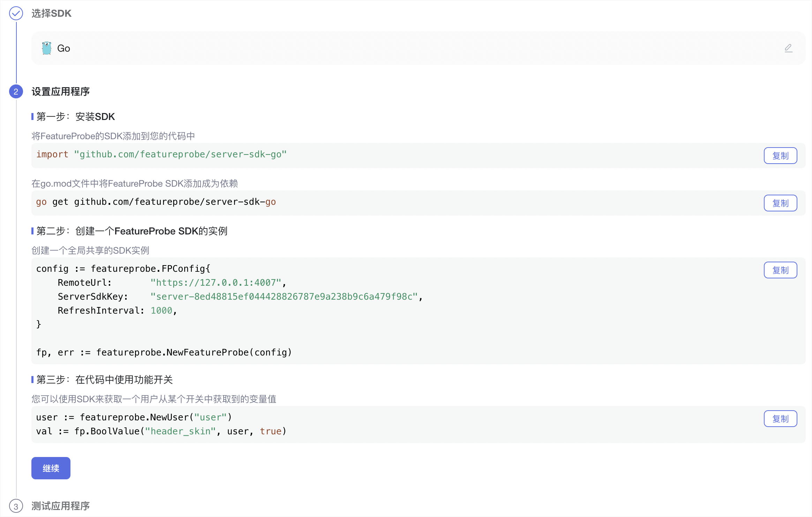The image size is (812, 517).
Task: Click the step 2 numbered circle
Action: pyautogui.click(x=16, y=92)
